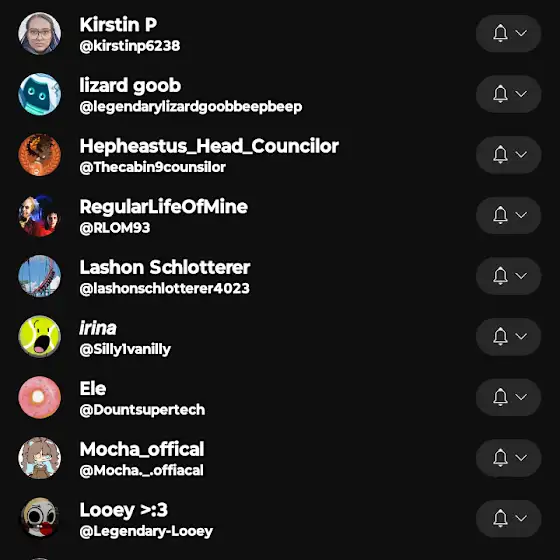Open Hepheastus_Head_Councilor channel link
560x560 pixels.
click(209, 146)
